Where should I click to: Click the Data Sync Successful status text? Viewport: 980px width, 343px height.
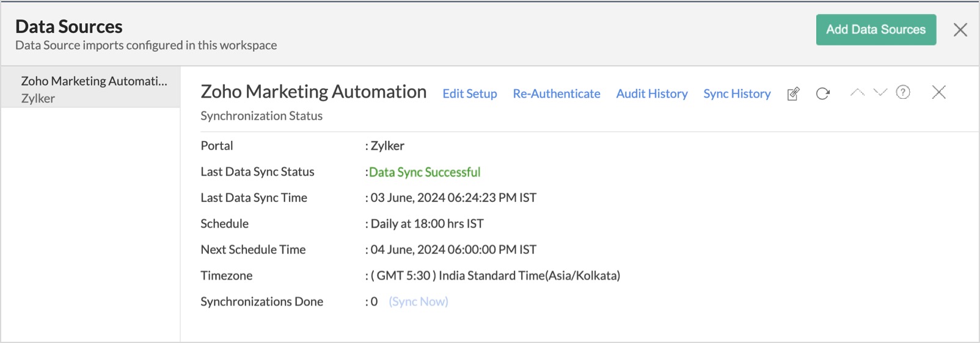424,172
